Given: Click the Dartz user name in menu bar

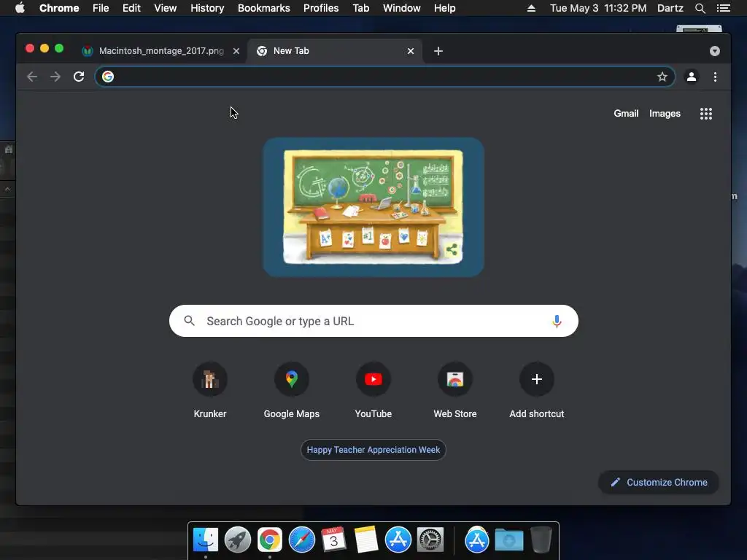Looking at the screenshot, I should [670, 8].
